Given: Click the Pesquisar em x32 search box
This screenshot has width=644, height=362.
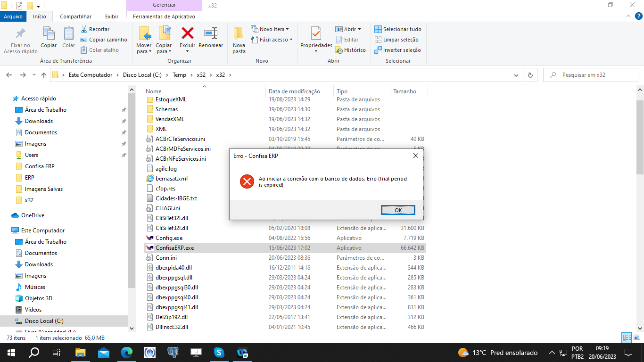Looking at the screenshot, I should (x=591, y=75).
